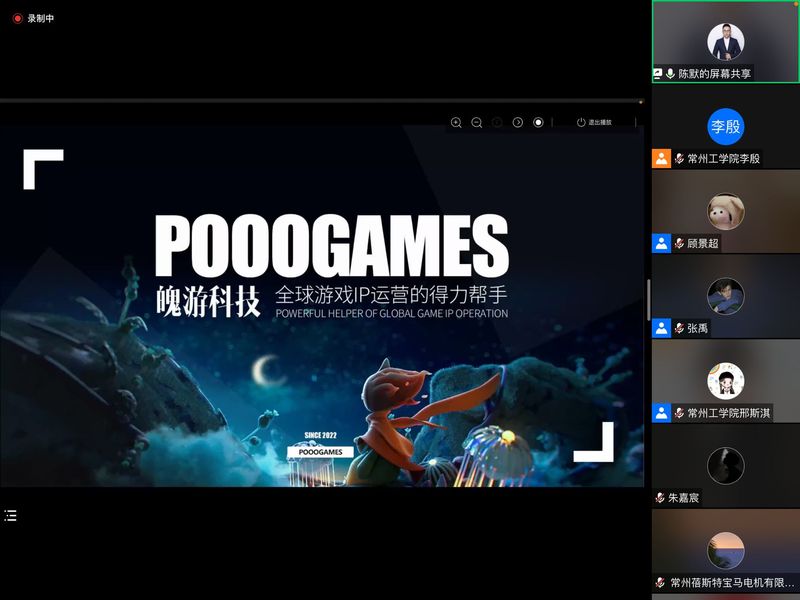Screen dimensions: 800x600
Task: Click the orange host icon for 常州工学院李殷
Action: click(x=661, y=158)
